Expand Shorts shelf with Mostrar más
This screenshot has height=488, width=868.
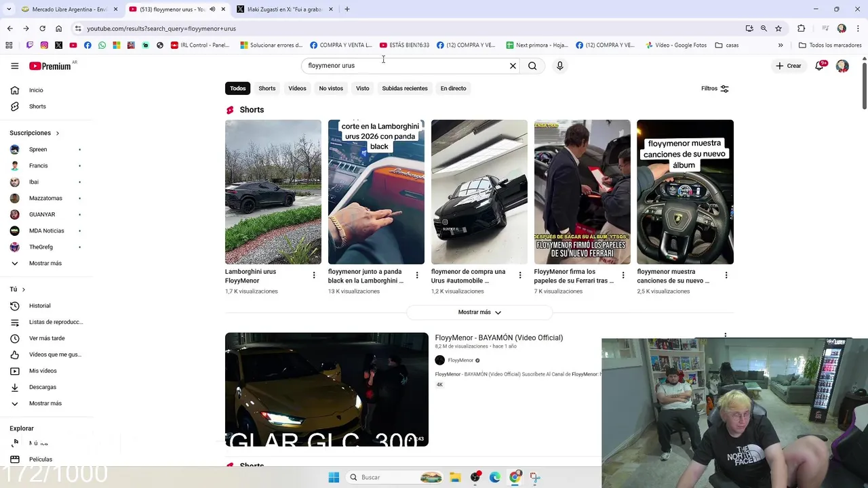pos(479,312)
